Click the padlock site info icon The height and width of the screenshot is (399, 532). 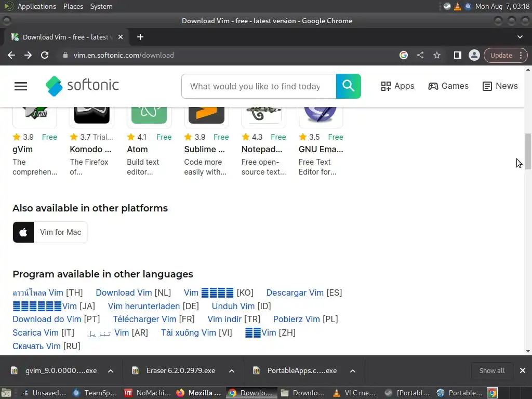pos(65,55)
